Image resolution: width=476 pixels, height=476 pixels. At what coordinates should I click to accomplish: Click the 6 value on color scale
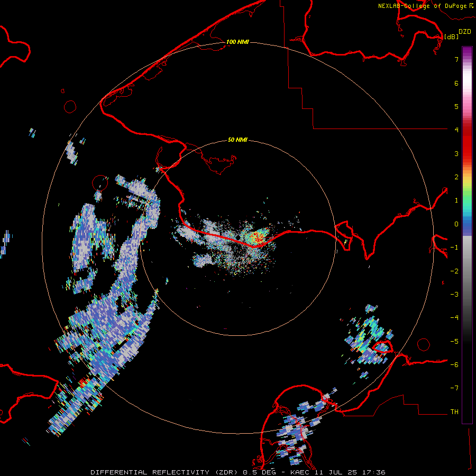pos(456,83)
